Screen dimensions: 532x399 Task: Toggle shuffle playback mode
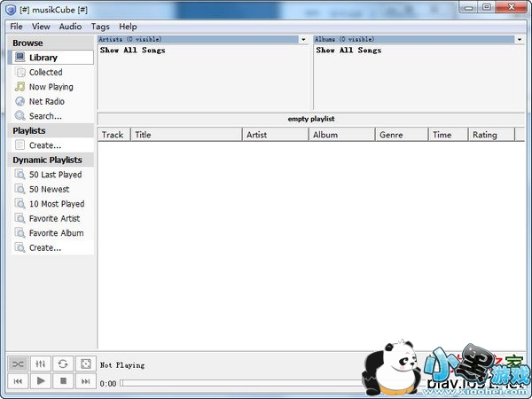[x=18, y=364]
